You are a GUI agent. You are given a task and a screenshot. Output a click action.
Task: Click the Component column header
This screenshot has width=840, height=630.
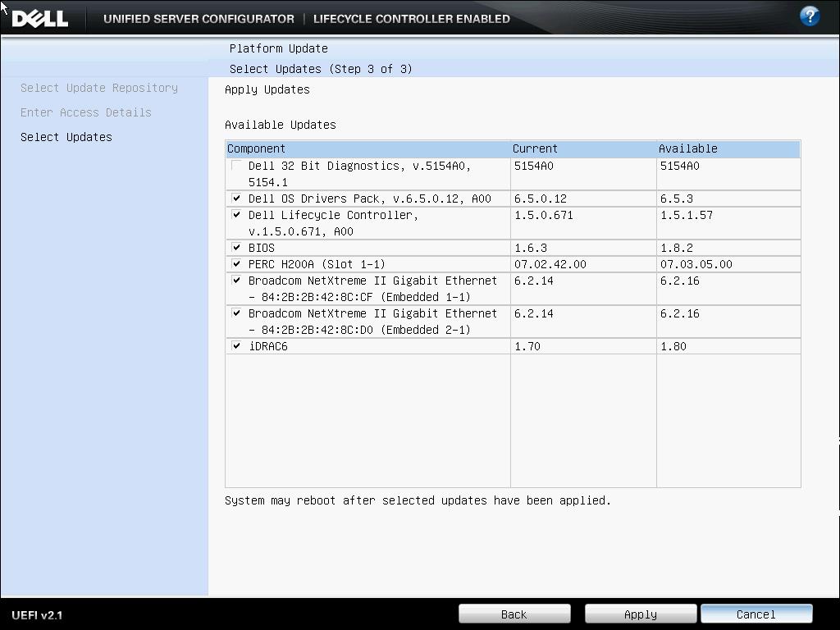pos(367,149)
